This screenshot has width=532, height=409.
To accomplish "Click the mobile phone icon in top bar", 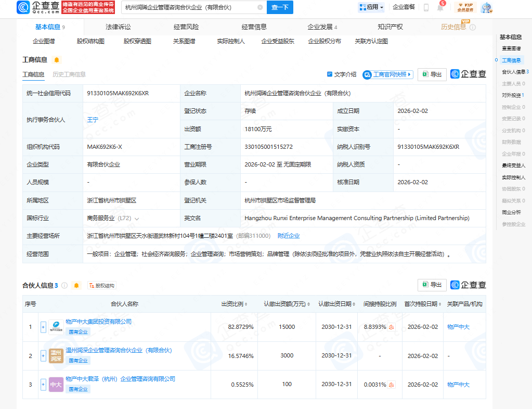I will click(426, 8).
